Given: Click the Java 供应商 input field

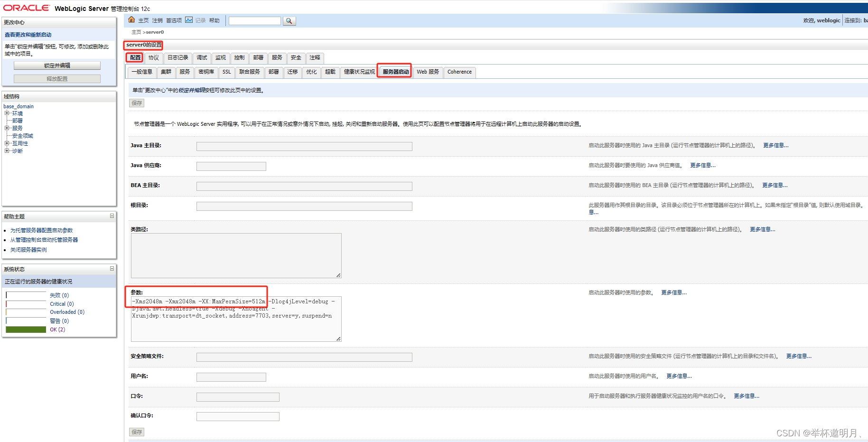Looking at the screenshot, I should pyautogui.click(x=231, y=167).
